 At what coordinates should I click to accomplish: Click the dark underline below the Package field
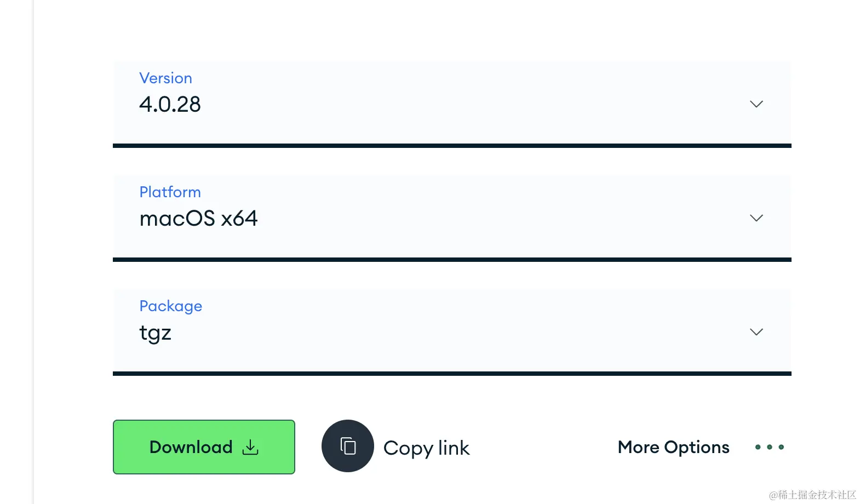pos(452,374)
